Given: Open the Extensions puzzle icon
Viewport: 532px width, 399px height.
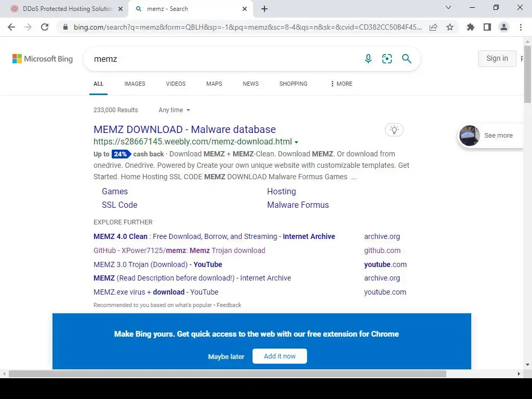Looking at the screenshot, I should click(x=471, y=27).
